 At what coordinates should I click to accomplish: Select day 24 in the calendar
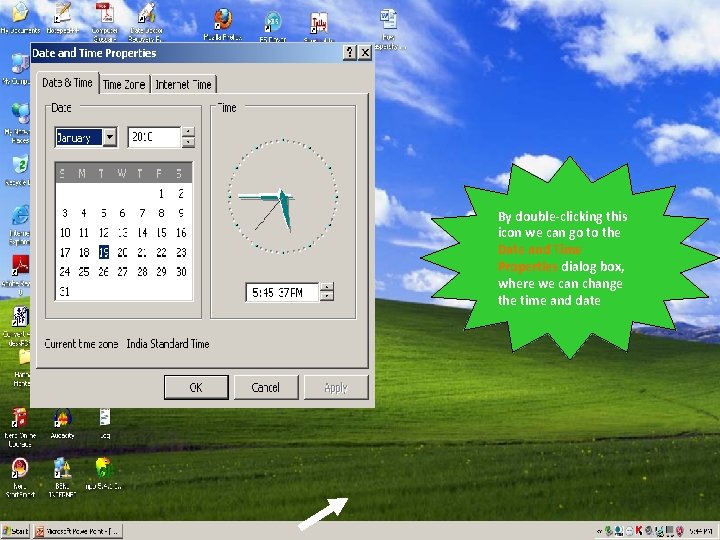point(65,272)
